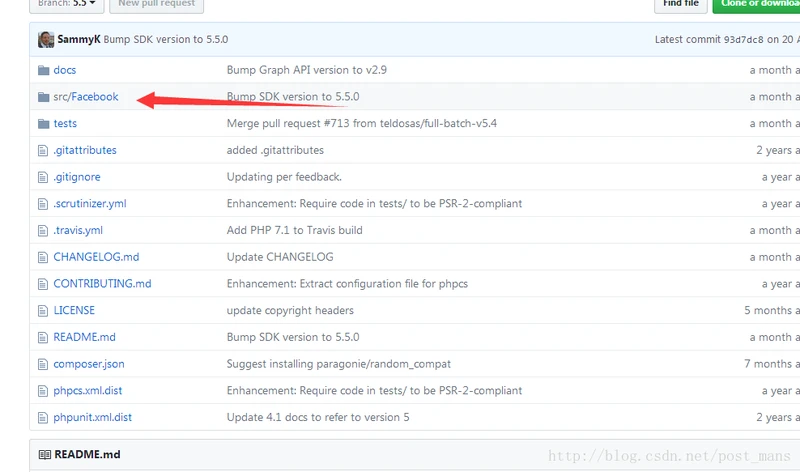
Task: Click the LICENSE file icon
Action: click(43, 311)
